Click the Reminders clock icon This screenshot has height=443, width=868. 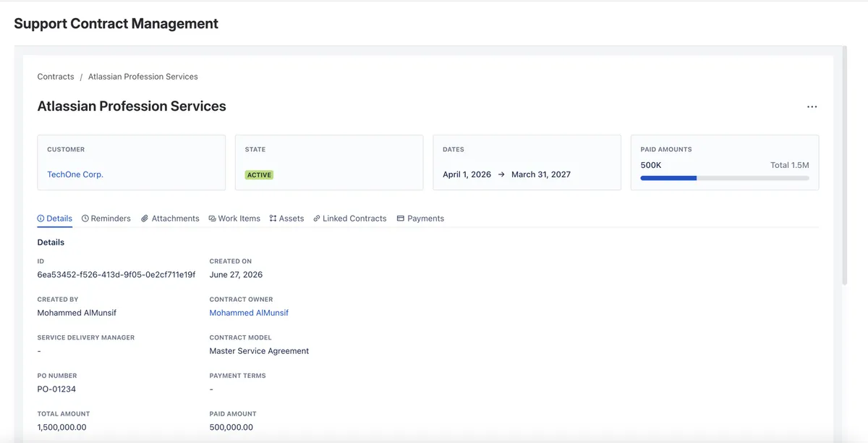click(85, 219)
